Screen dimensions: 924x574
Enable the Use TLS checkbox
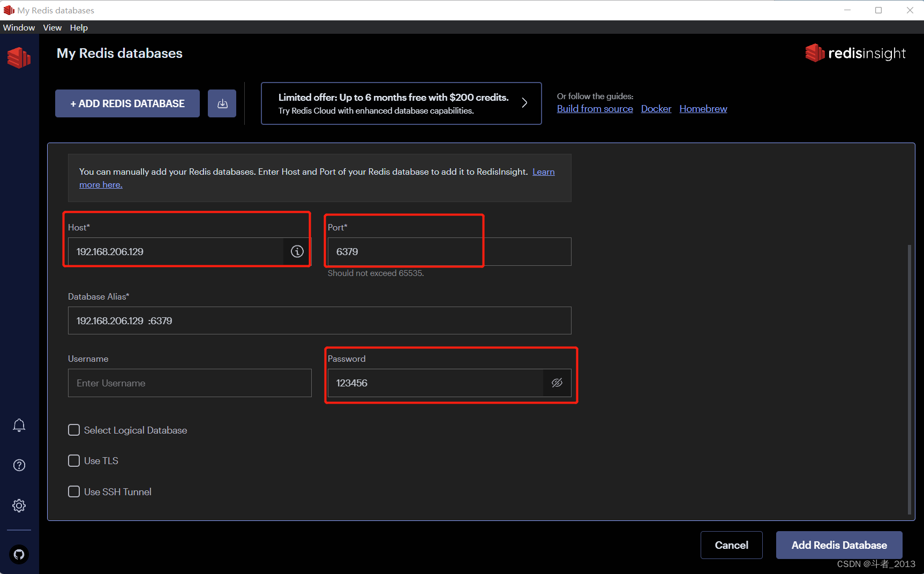74,460
